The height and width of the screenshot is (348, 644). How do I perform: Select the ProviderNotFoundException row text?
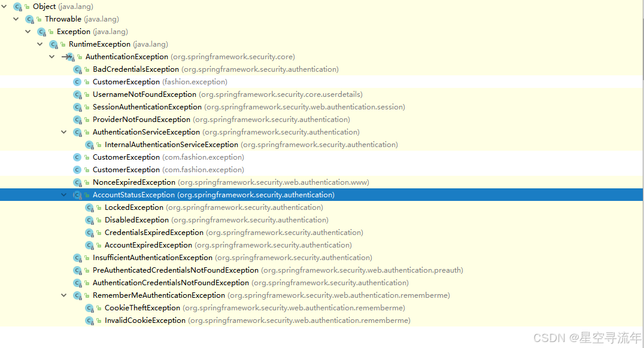click(x=221, y=120)
